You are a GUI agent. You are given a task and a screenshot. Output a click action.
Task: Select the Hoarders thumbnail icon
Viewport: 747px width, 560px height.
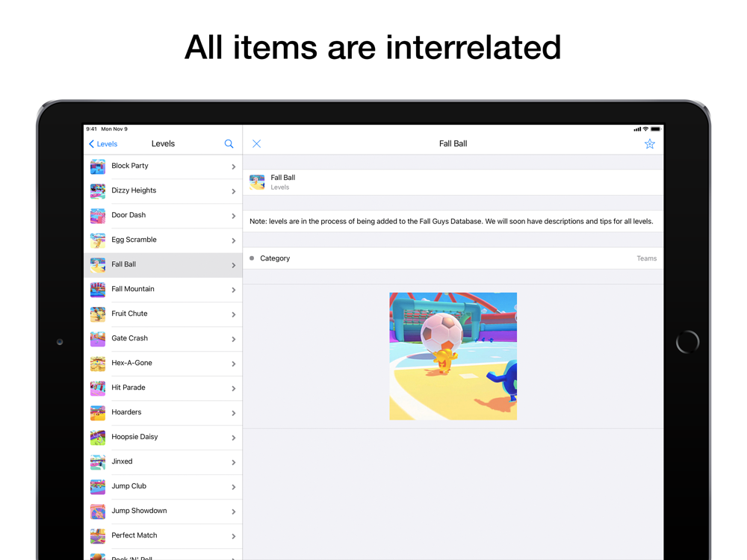pos(98,414)
